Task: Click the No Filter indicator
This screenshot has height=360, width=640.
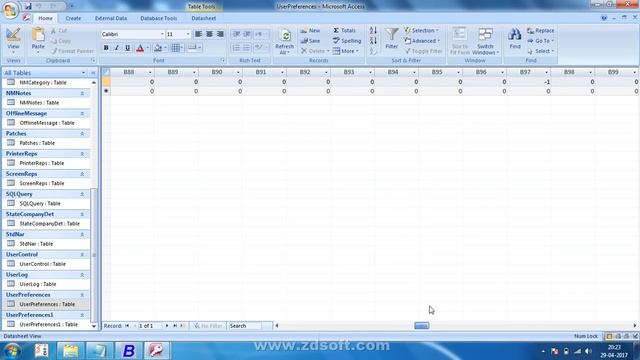Action: point(208,326)
